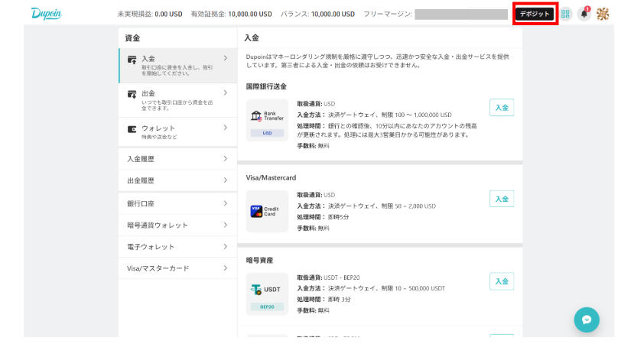The image size is (644, 344).
Task: Select ウォレット in the sidebar
Action: (x=177, y=131)
